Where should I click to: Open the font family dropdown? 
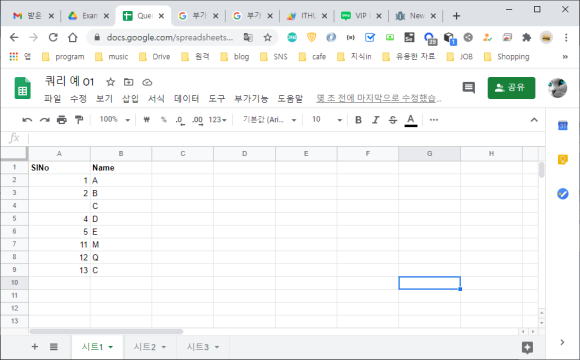270,120
